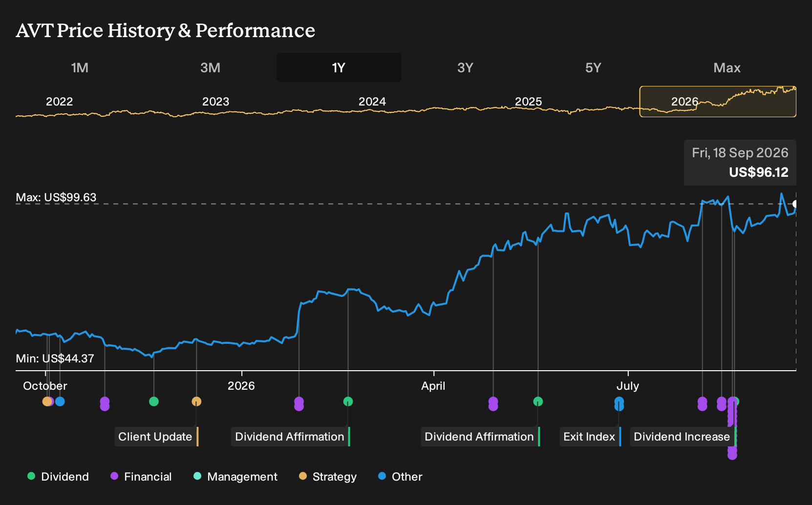
Task: Toggle the Financial legend filter
Action: click(141, 477)
